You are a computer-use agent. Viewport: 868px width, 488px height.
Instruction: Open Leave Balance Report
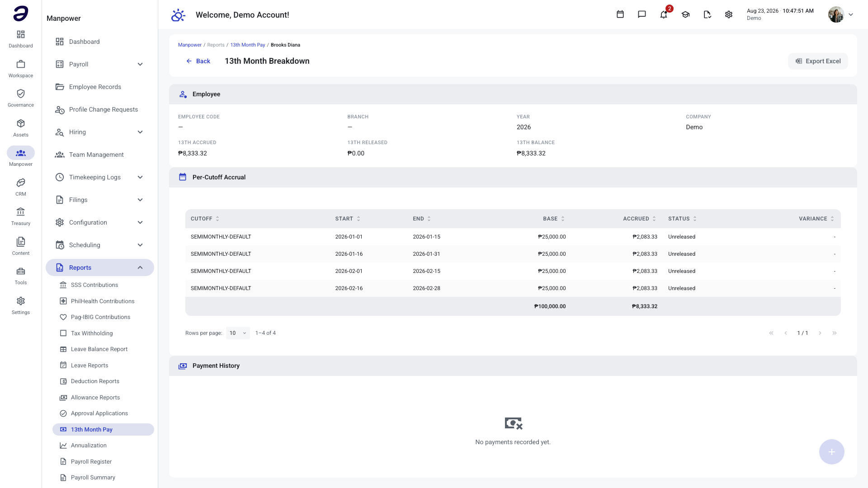103,349
